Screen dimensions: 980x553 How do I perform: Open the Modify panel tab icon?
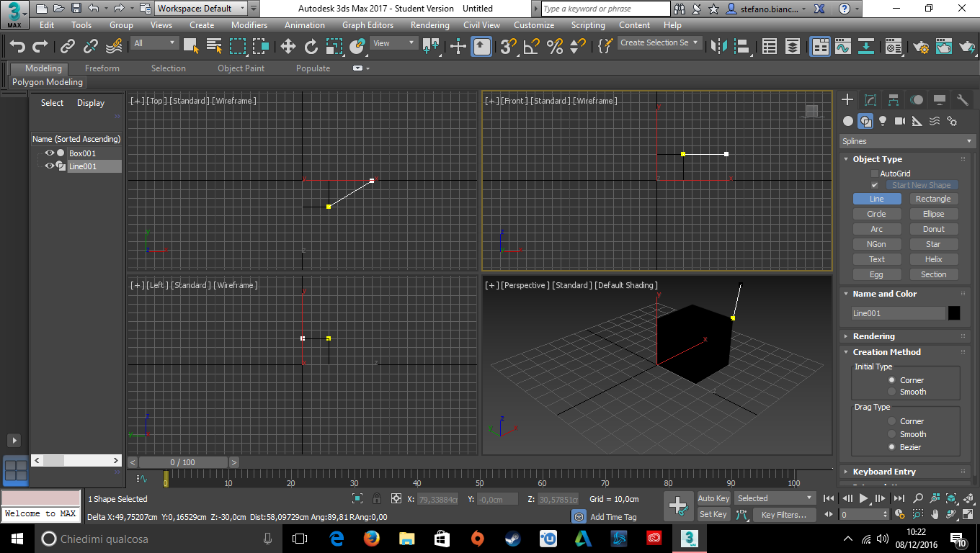tap(870, 100)
